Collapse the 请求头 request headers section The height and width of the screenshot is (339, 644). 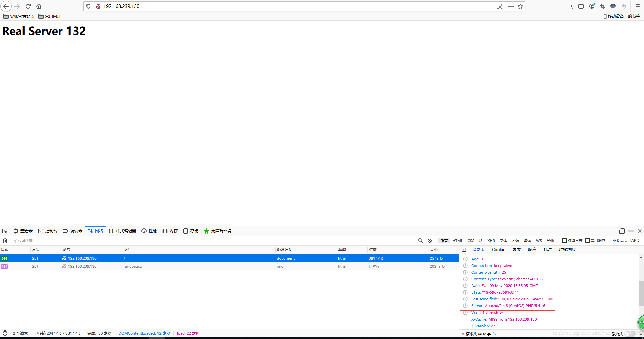(463, 334)
